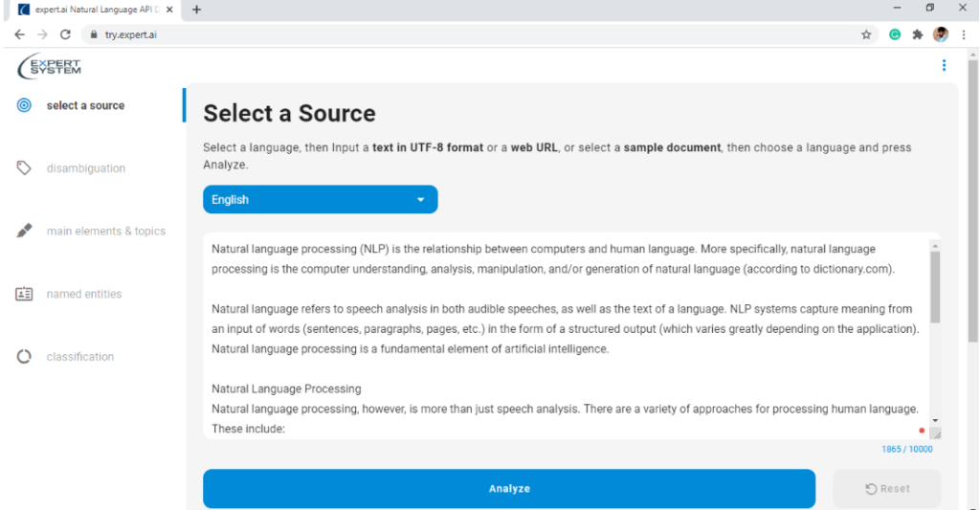Click the text box scrollbar down arrow
This screenshot has width=980, height=510.
(935, 421)
